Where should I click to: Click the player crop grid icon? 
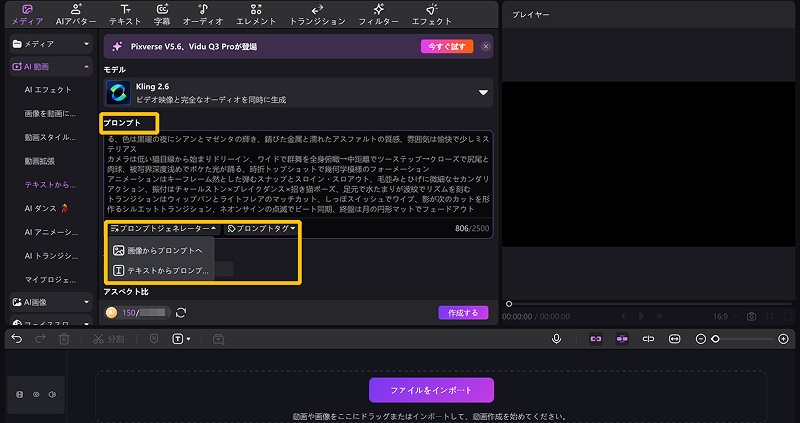[769, 316]
